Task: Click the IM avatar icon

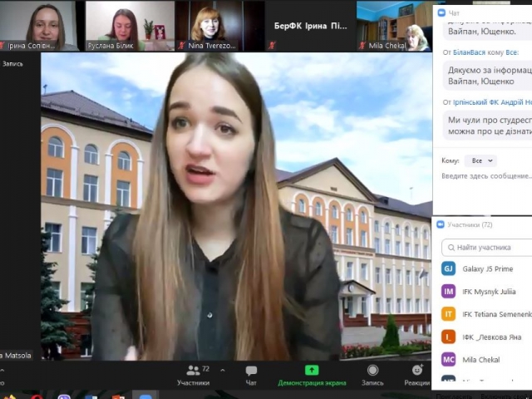Action: pyautogui.click(x=448, y=292)
